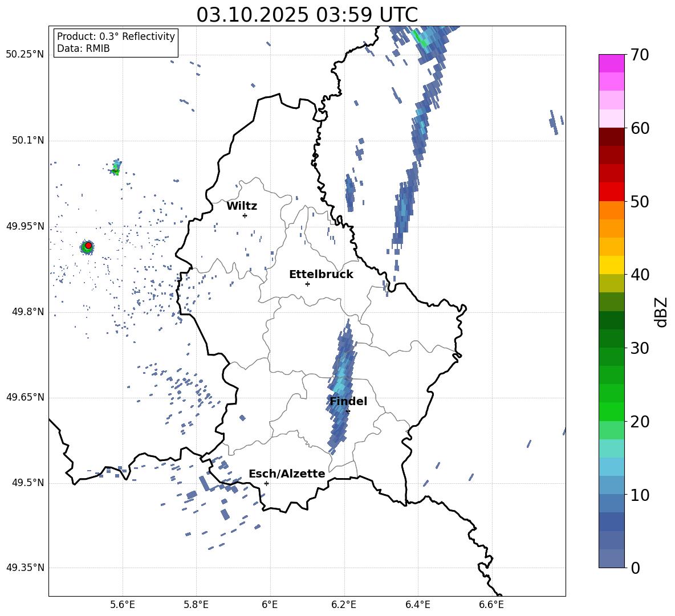This screenshot has width=675, height=616.
Task: Click the 49.5°N latitude label
Action: (27, 483)
